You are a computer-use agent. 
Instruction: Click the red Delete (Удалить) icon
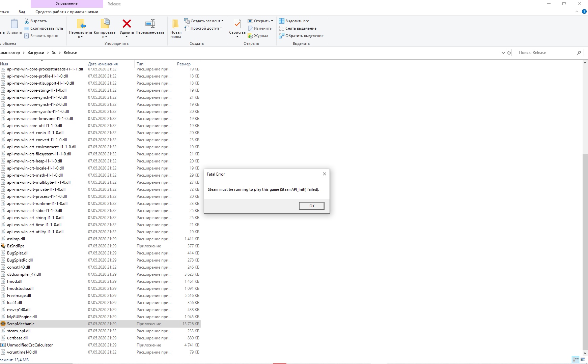click(127, 24)
